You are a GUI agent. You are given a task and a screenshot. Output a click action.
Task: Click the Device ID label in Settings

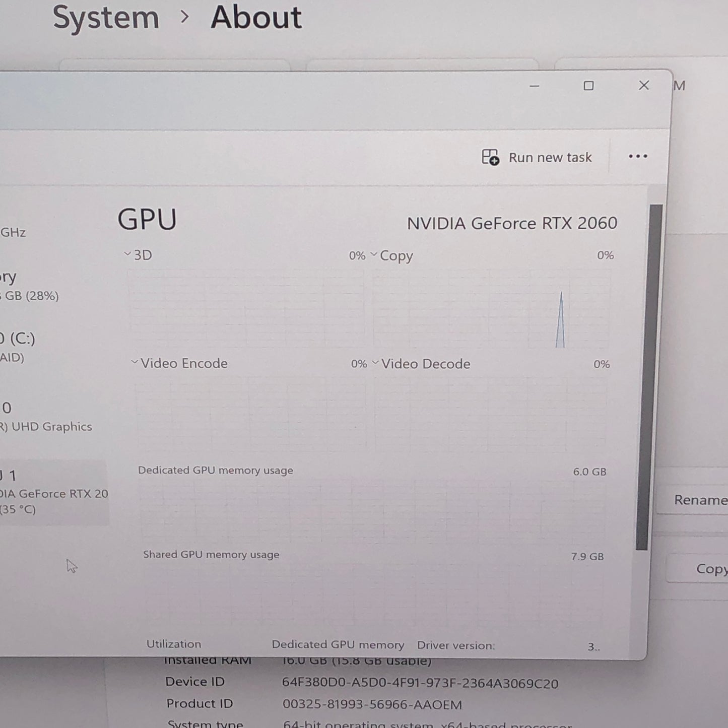195,682
